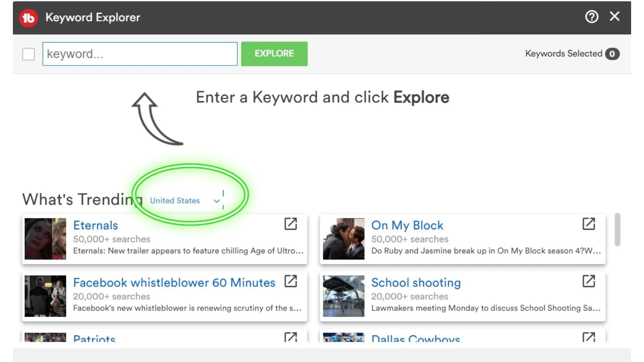Click the Keywords Selected count badge
The image size is (644, 362).
(612, 54)
